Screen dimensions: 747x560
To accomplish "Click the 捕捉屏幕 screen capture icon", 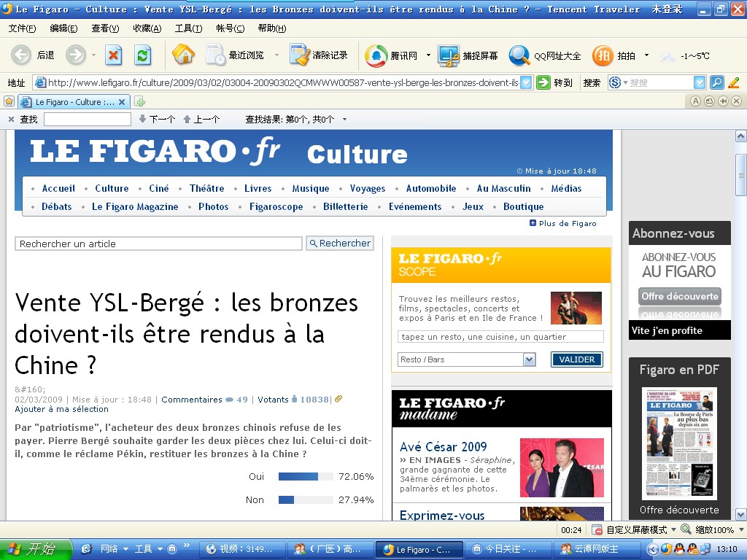I will (x=448, y=55).
